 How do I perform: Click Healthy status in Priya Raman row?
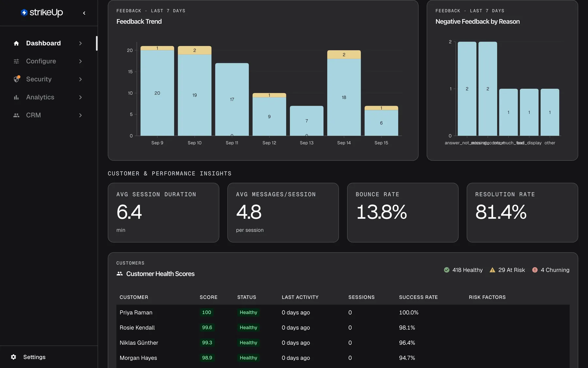point(248,312)
